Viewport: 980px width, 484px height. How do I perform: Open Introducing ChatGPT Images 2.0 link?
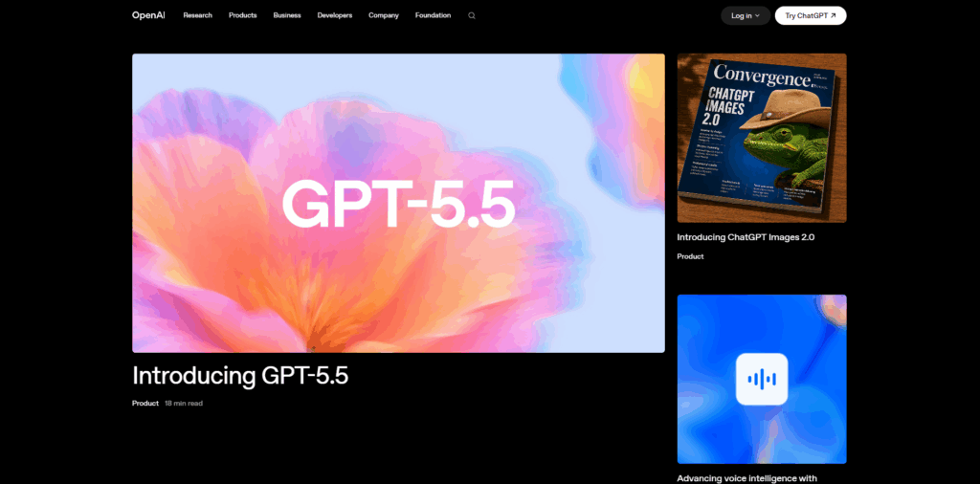[746, 237]
